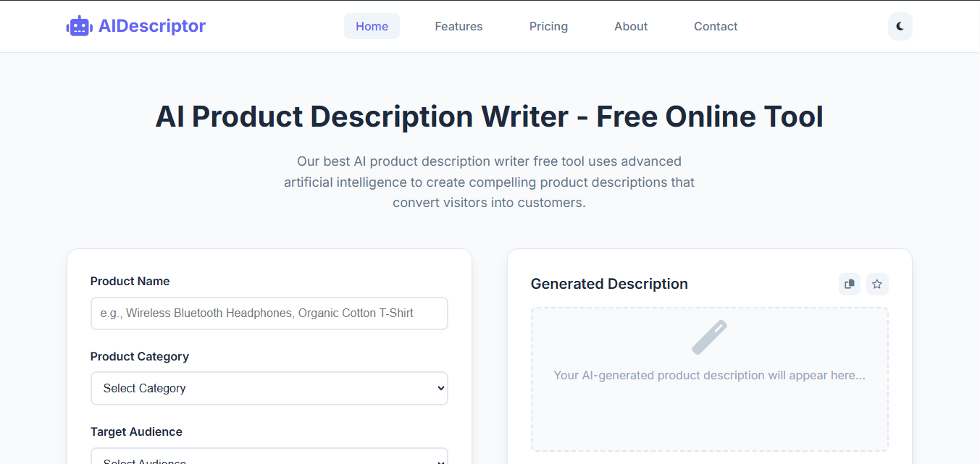Open the Contact navigation link

tap(716, 26)
